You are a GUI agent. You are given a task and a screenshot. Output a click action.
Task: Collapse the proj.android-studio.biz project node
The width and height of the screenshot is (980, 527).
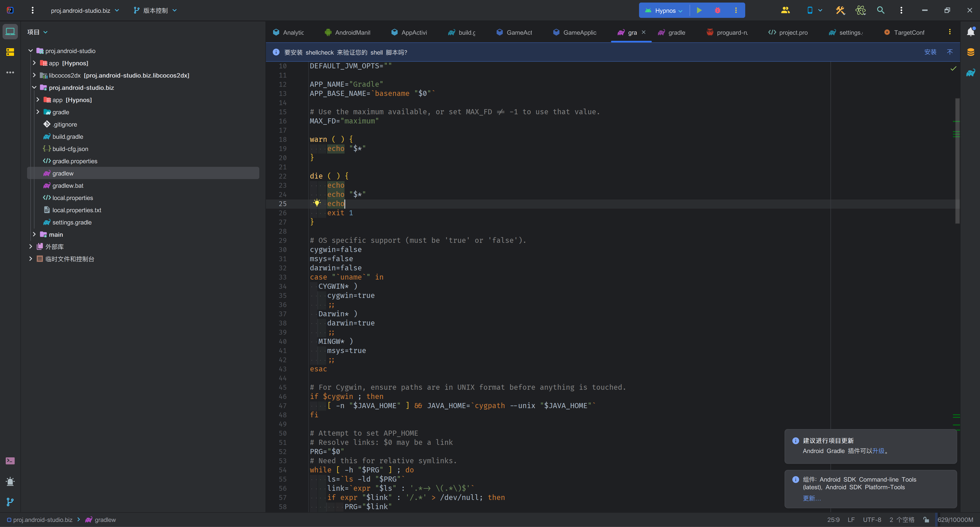(x=34, y=87)
